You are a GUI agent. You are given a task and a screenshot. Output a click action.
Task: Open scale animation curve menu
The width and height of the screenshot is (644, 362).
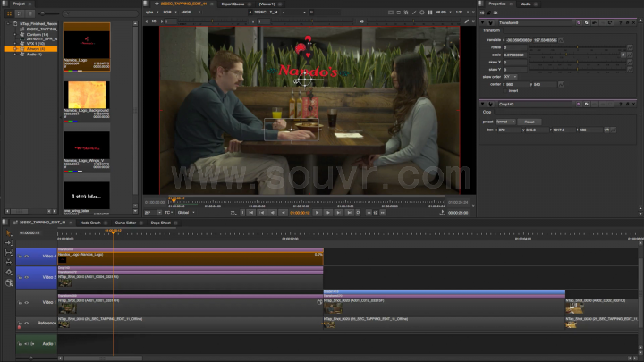pos(630,55)
